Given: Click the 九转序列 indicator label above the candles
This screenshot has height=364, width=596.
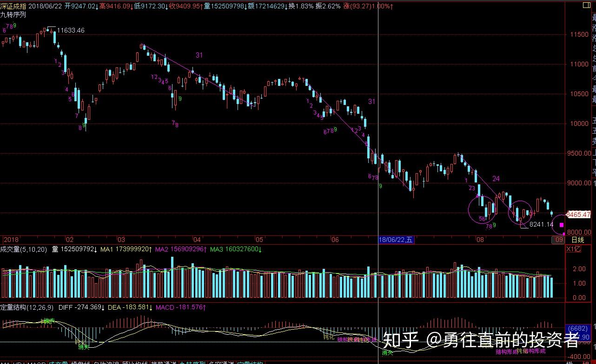Looking at the screenshot, I should click(13, 14).
